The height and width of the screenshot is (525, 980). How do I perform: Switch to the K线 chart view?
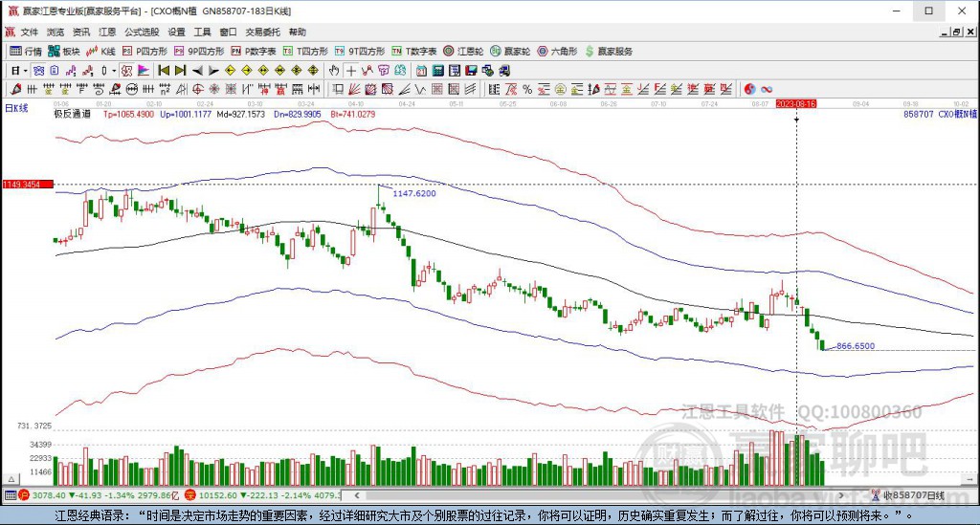point(100,52)
